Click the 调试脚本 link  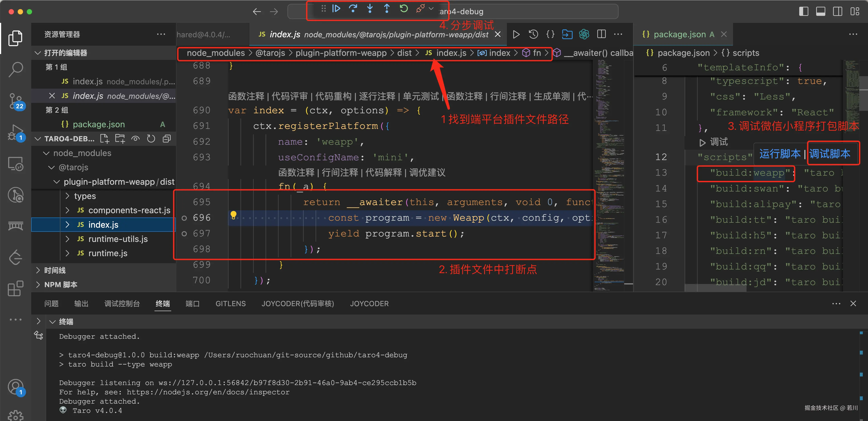pos(829,154)
